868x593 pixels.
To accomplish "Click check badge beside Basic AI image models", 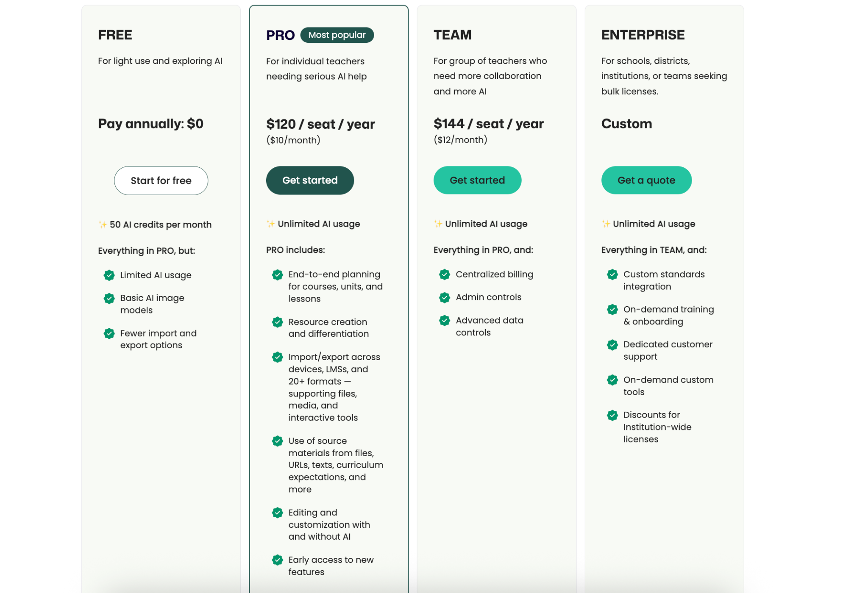I will (109, 299).
